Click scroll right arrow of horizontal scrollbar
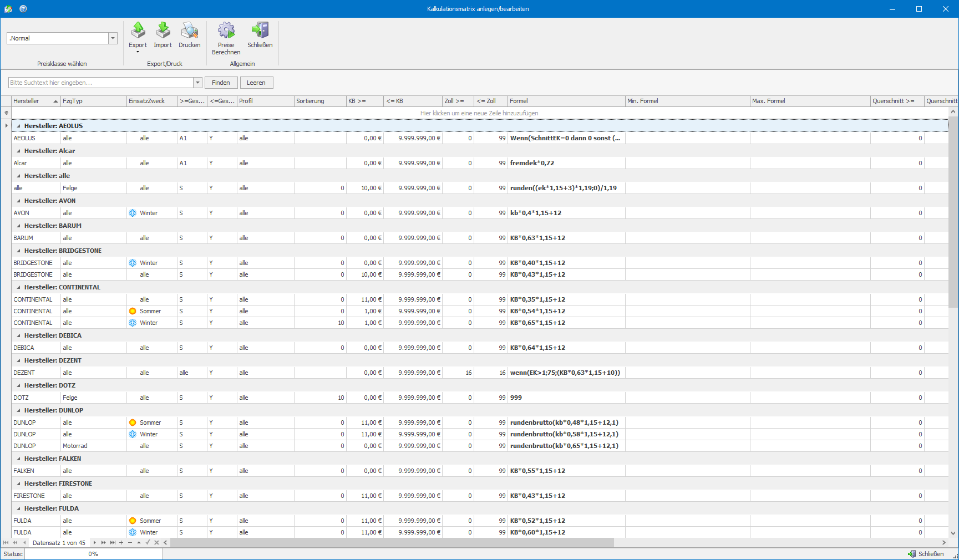This screenshot has width=959, height=560. point(944,543)
